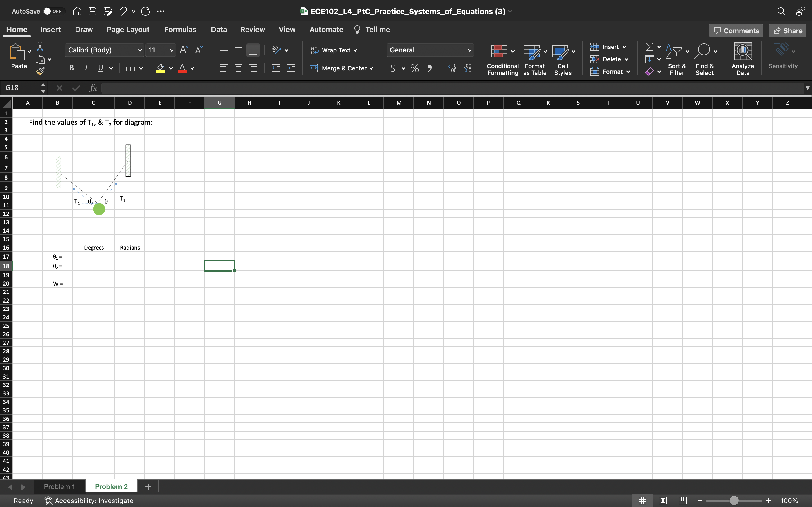Viewport: 812px width, 507px height.
Task: Click the Insert Function icon
Action: pos(93,89)
